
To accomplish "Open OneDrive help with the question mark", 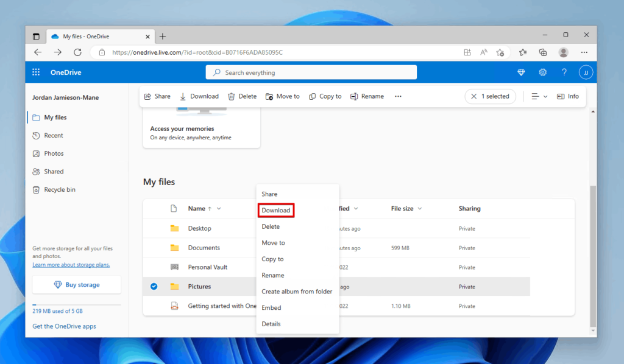I will [x=564, y=72].
